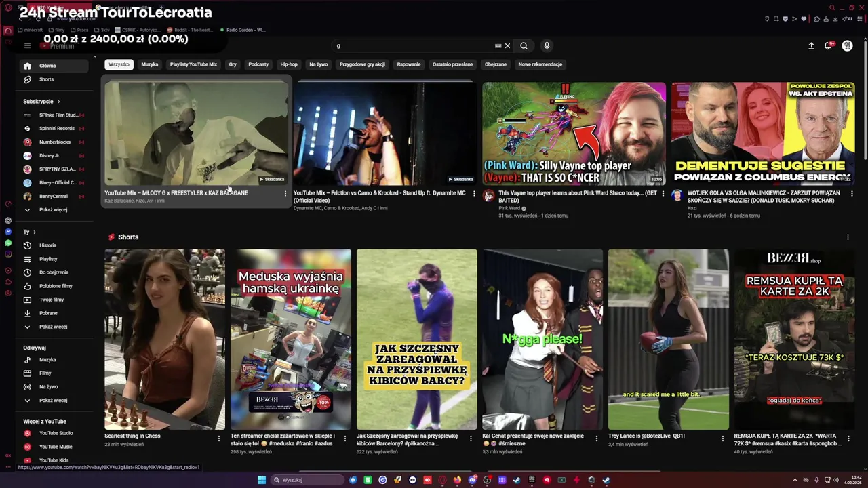Open Do obejrzenia watch later list
This screenshot has width=868, height=488.
pyautogui.click(x=54, y=272)
